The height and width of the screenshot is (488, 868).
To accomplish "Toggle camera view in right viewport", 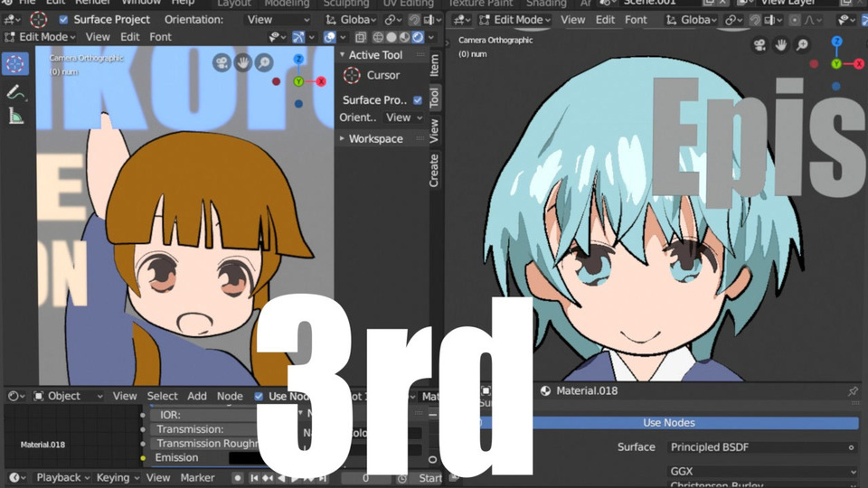I will [x=759, y=45].
